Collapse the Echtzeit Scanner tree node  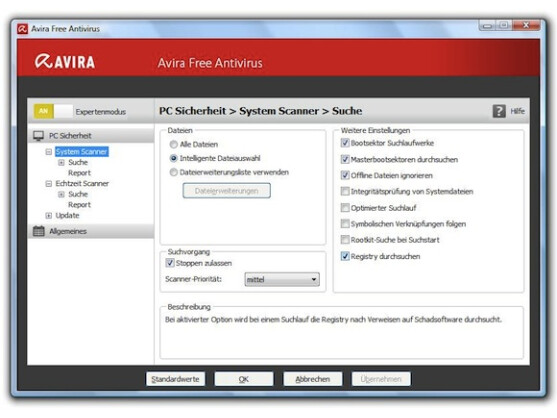(x=49, y=184)
